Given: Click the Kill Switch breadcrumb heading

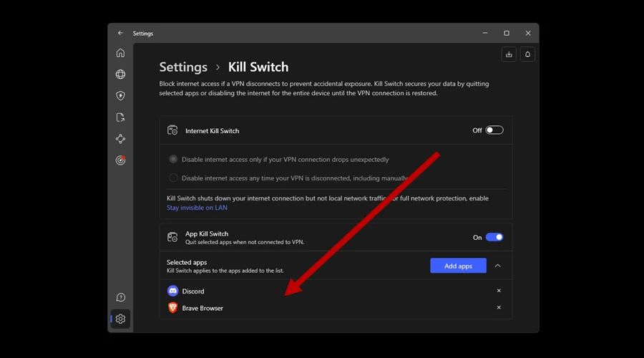Looking at the screenshot, I should [258, 67].
